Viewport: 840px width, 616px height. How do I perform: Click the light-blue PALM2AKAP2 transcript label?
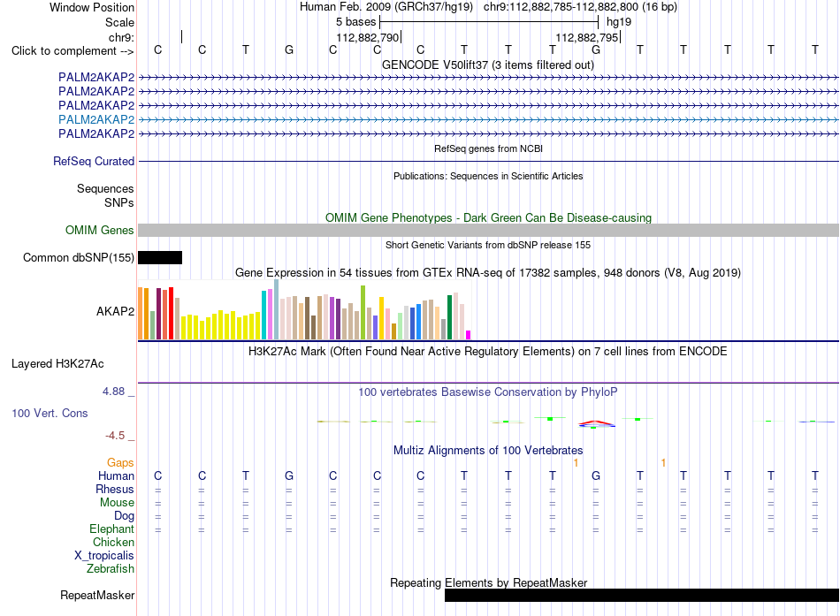tap(96, 119)
